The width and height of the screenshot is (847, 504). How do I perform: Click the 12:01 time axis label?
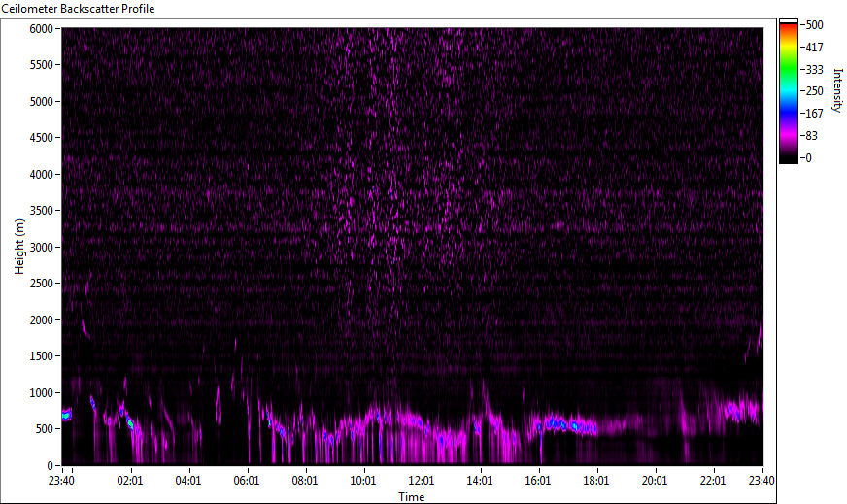(x=422, y=481)
